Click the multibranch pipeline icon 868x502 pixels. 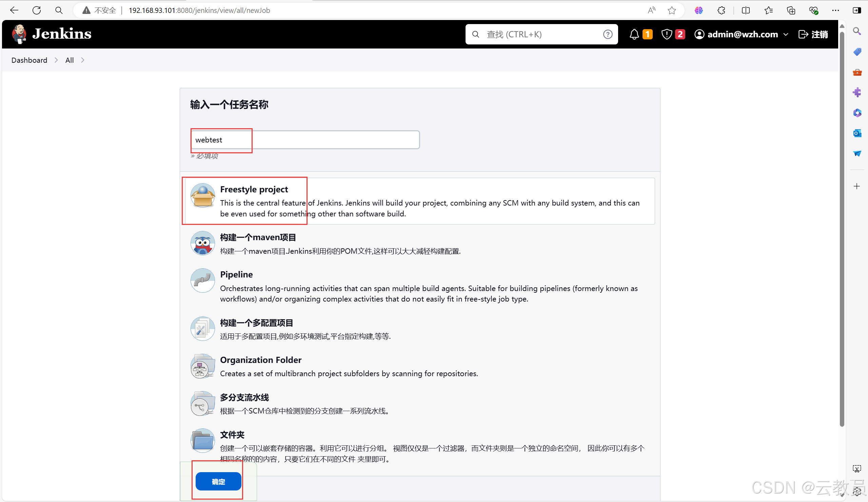(202, 403)
